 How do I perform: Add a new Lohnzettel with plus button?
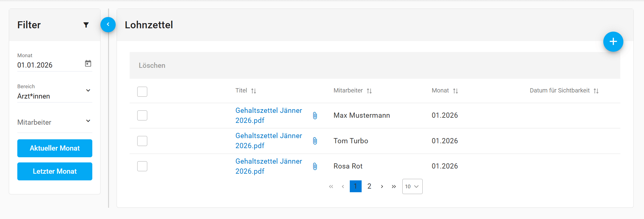tap(613, 42)
